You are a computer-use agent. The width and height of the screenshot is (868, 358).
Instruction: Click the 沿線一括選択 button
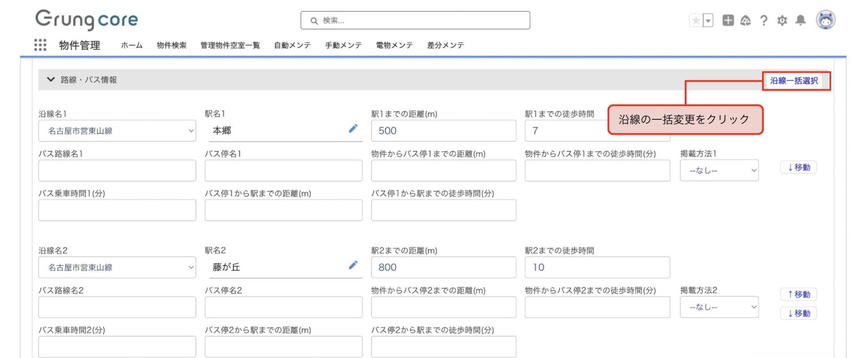click(794, 81)
